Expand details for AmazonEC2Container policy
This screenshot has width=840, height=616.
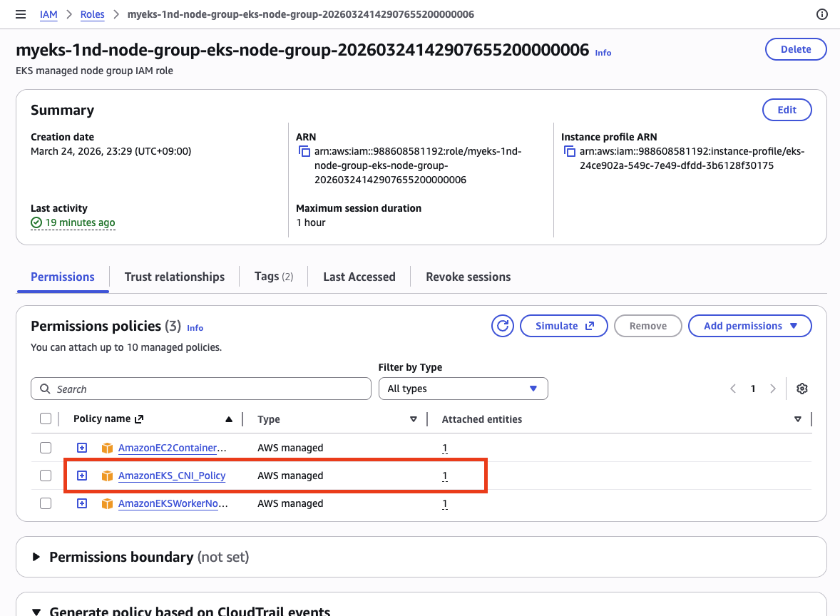(x=81, y=447)
